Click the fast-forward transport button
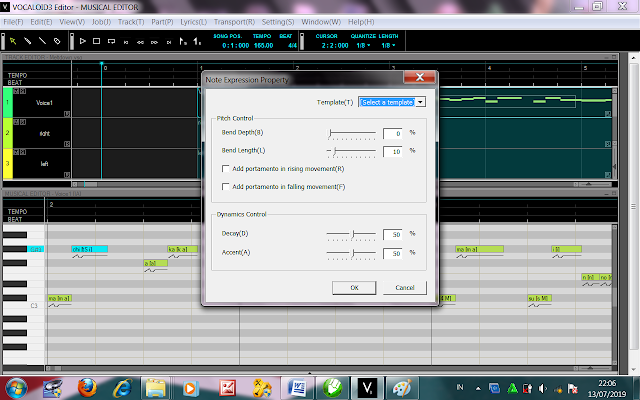The width and height of the screenshot is (640, 400). (x=154, y=42)
